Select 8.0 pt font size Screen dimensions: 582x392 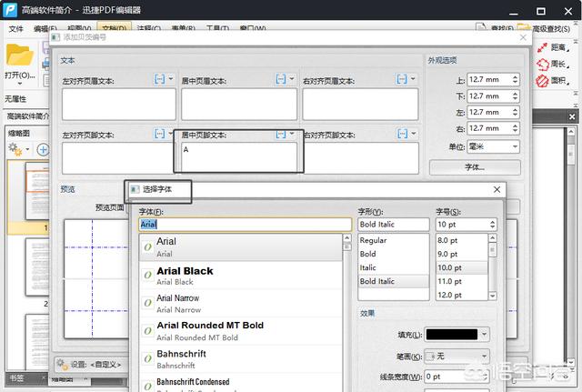pos(462,240)
